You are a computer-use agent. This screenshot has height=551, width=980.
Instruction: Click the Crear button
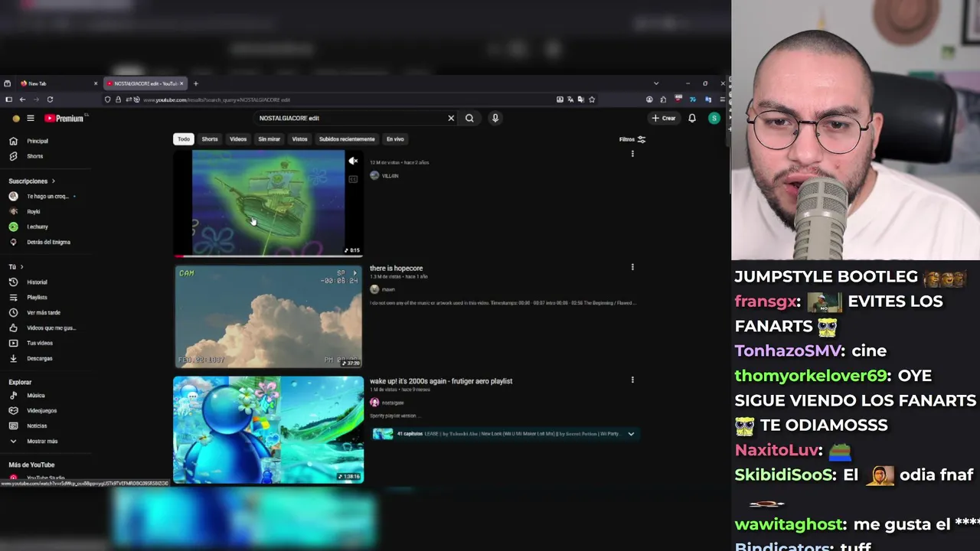[x=664, y=118]
